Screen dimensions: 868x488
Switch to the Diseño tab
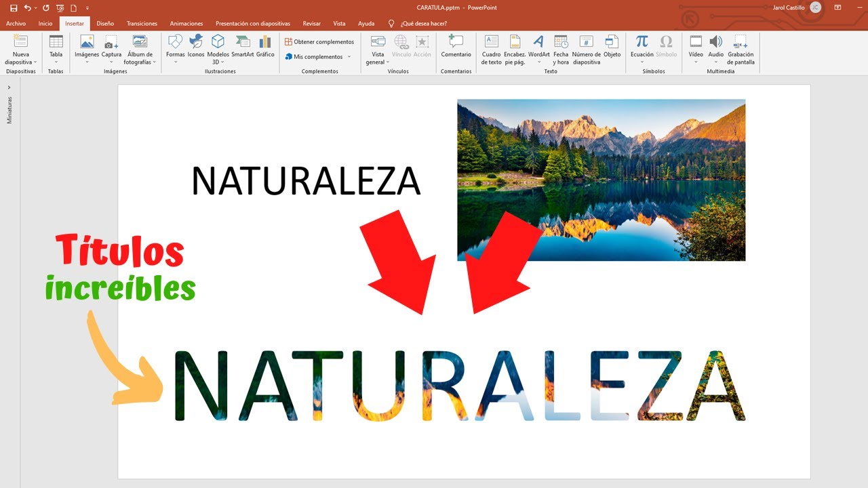click(105, 24)
